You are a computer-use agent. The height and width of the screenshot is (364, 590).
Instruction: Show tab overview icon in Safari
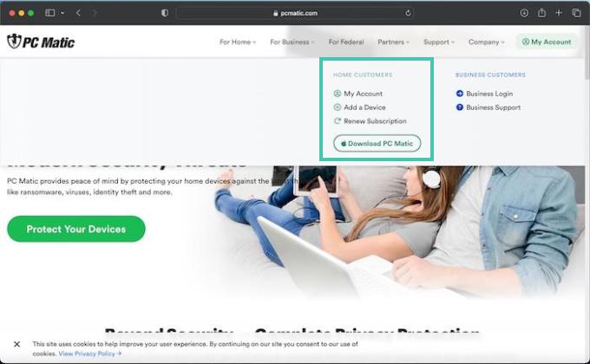[576, 13]
